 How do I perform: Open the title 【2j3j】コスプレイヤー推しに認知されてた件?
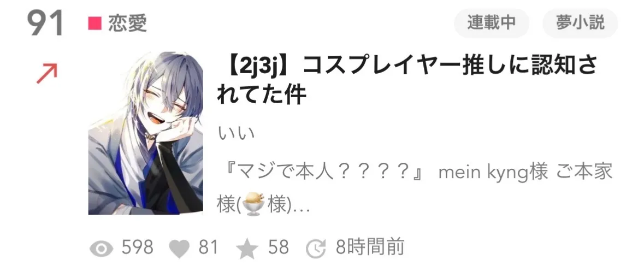(x=406, y=80)
